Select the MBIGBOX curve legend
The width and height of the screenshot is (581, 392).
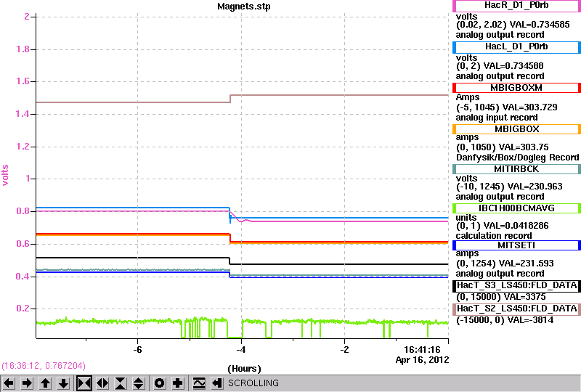[x=516, y=129]
